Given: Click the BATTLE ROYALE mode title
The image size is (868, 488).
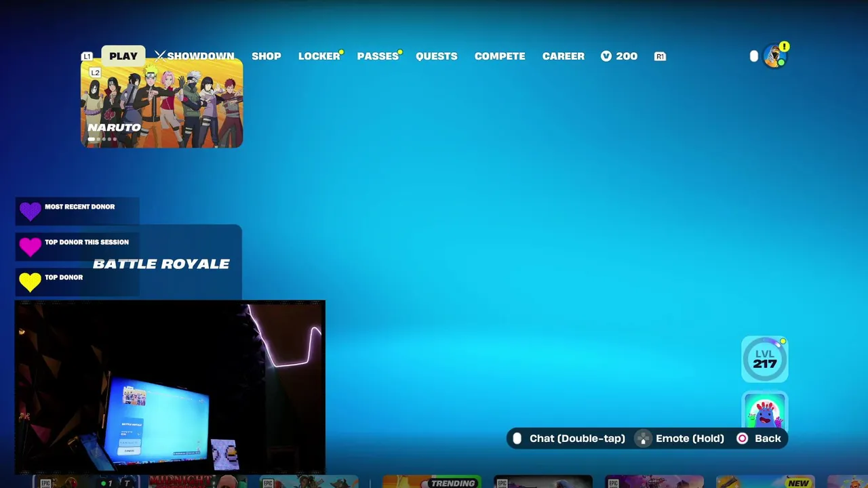Looking at the screenshot, I should click(x=161, y=264).
